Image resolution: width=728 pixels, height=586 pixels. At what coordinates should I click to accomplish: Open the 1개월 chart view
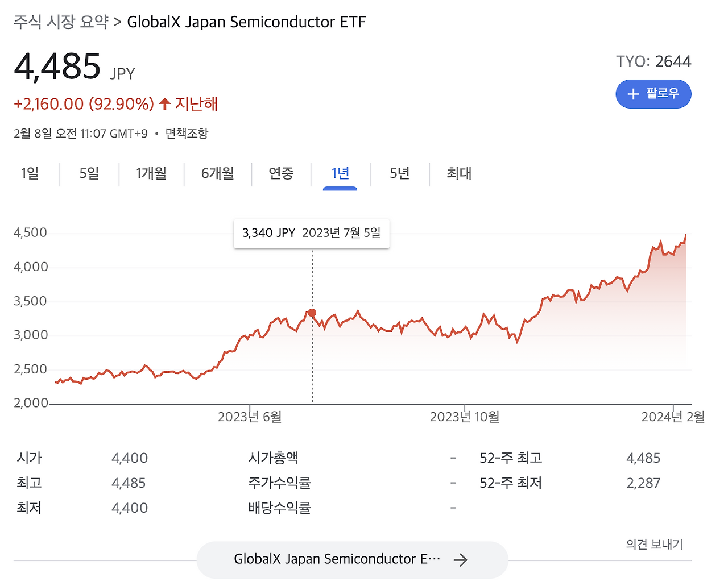[x=151, y=174]
